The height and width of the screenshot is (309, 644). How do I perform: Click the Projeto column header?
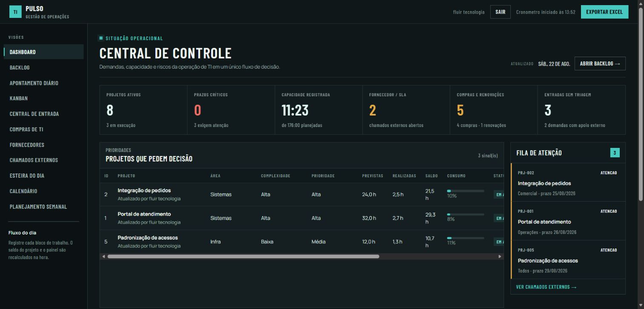pyautogui.click(x=126, y=176)
